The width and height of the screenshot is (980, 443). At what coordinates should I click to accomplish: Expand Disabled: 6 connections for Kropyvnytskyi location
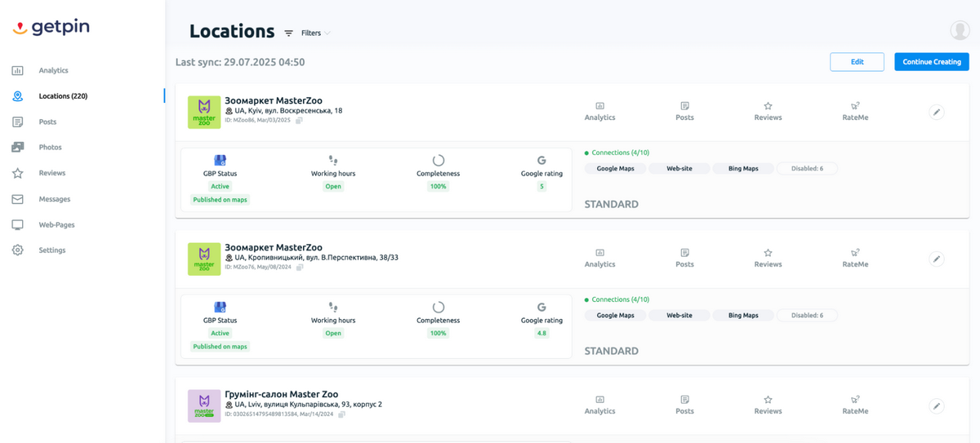click(807, 316)
